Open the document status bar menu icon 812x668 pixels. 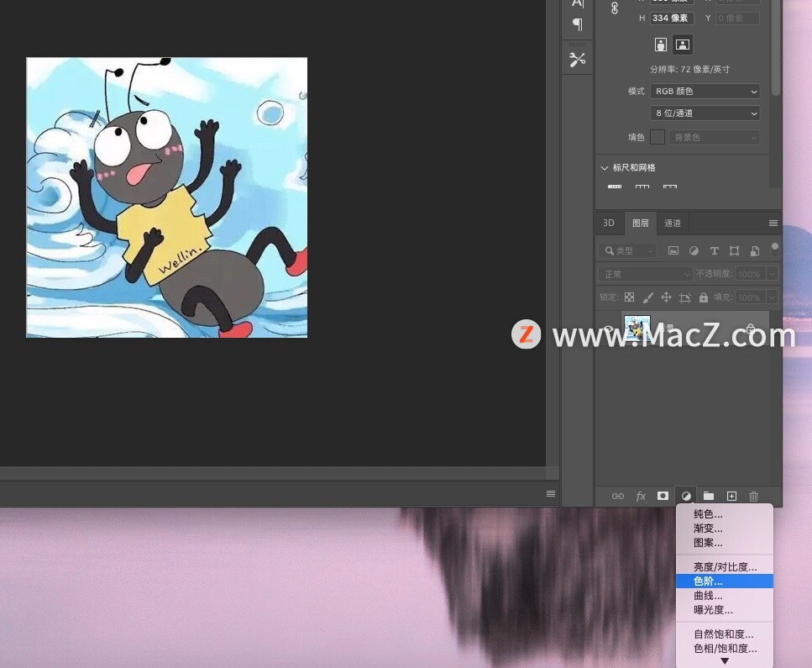tap(551, 494)
